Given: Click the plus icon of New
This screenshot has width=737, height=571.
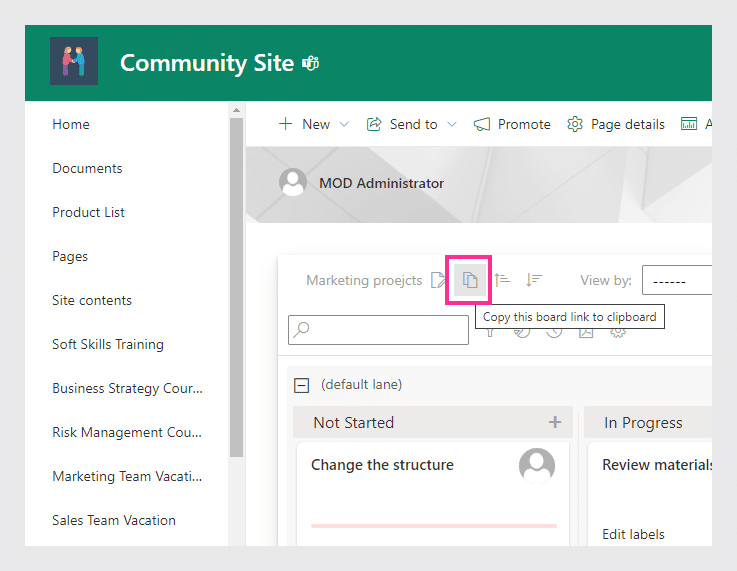Looking at the screenshot, I should pyautogui.click(x=285, y=124).
